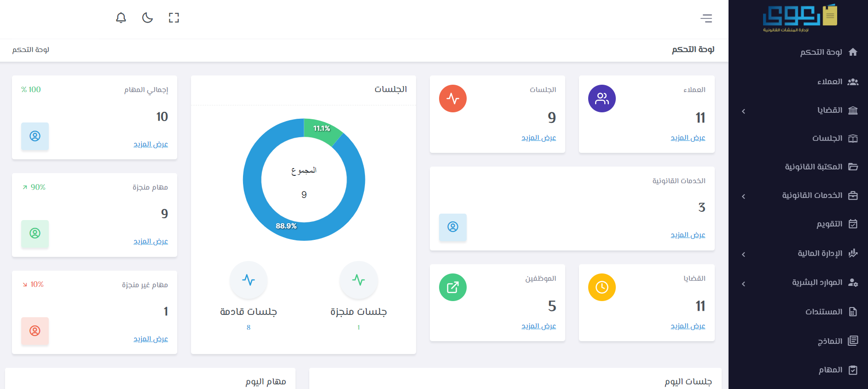
Task: Click عرض المزيد under مهام منجزة card
Action: pos(150,241)
